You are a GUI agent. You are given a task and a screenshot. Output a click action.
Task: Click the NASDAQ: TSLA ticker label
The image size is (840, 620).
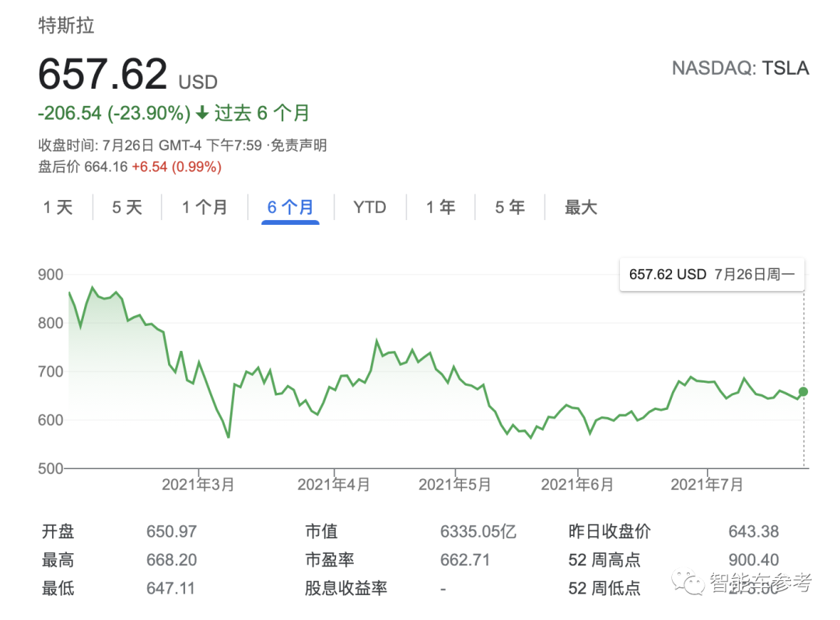740,68
